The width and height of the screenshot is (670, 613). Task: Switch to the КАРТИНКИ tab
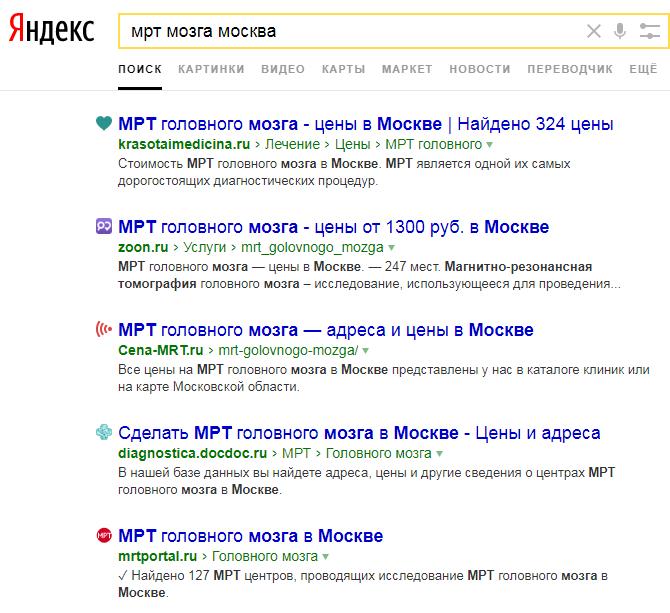pyautogui.click(x=211, y=69)
